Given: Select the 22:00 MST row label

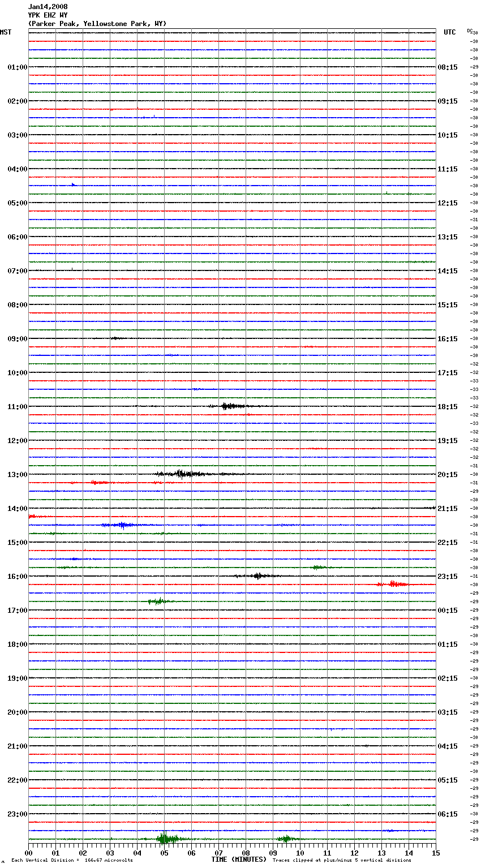Looking at the screenshot, I should (18, 780).
